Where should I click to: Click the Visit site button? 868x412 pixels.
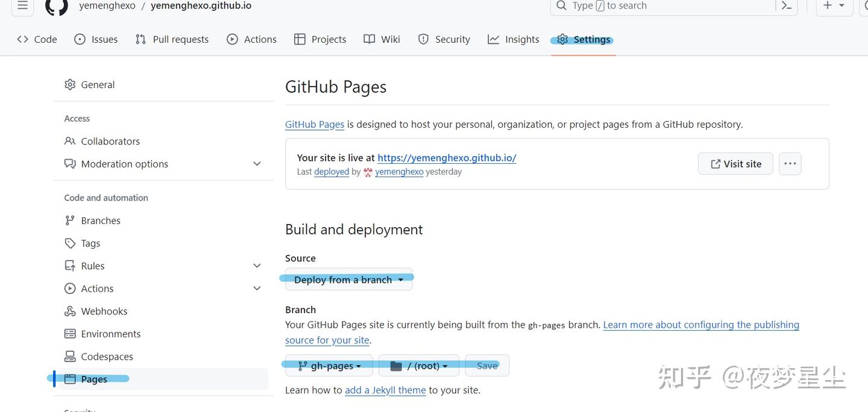pyautogui.click(x=735, y=164)
